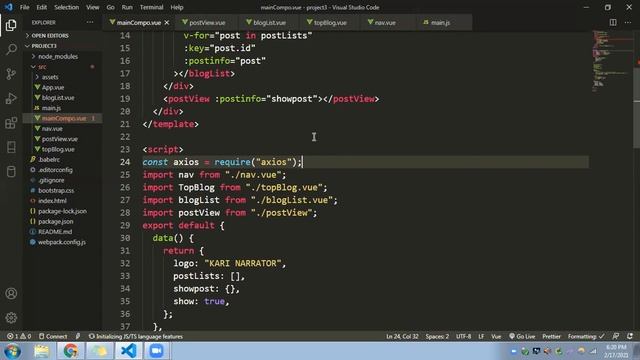This screenshot has width=640, height=360.
Task: Switch to the topBlog.vue tab
Action: click(x=330, y=22)
